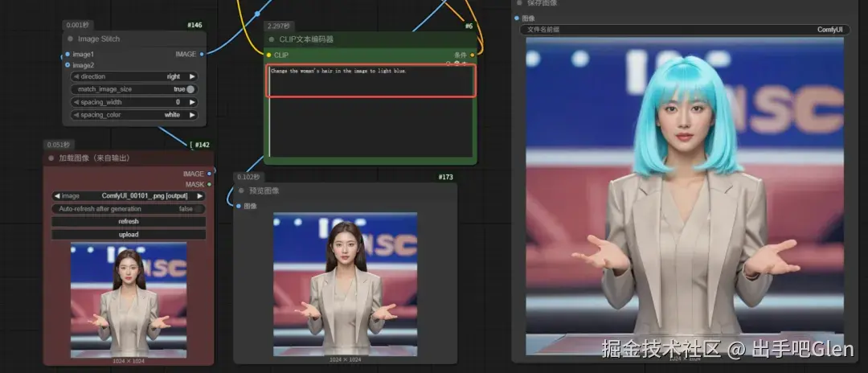Click the refresh button

coord(129,221)
